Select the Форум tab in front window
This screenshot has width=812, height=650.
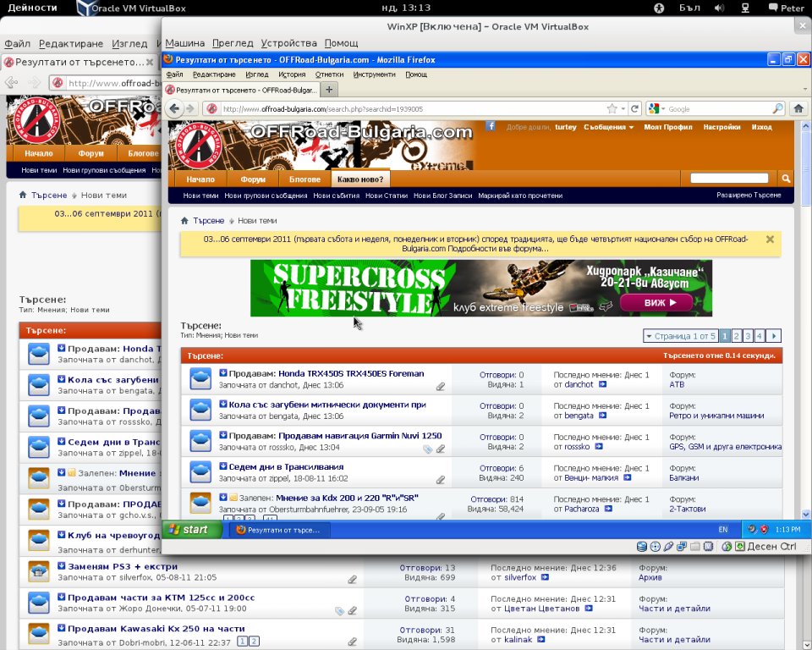pos(253,179)
